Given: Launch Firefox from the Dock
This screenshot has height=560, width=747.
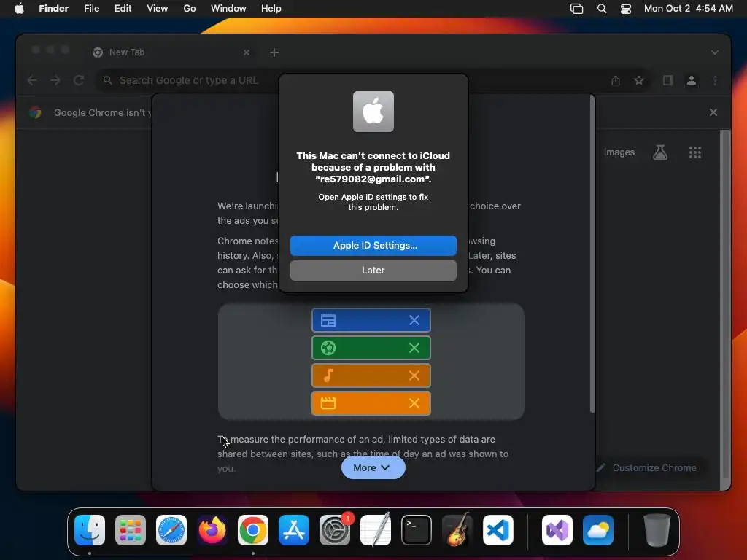Looking at the screenshot, I should (x=212, y=530).
